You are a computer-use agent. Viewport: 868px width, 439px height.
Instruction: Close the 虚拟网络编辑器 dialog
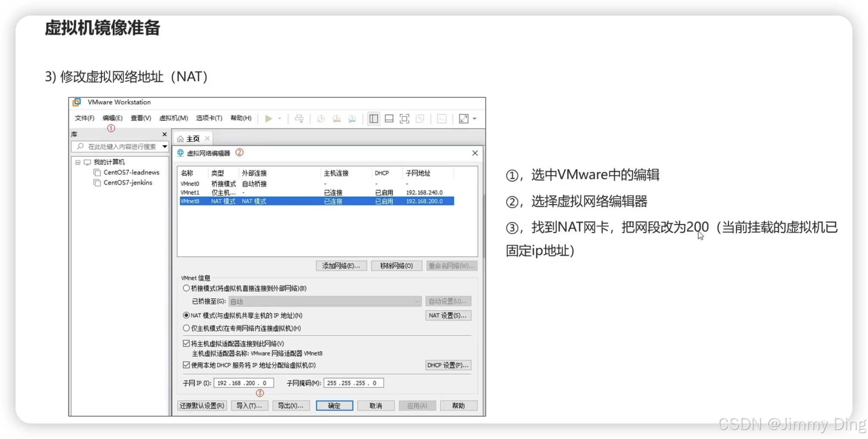coord(475,153)
